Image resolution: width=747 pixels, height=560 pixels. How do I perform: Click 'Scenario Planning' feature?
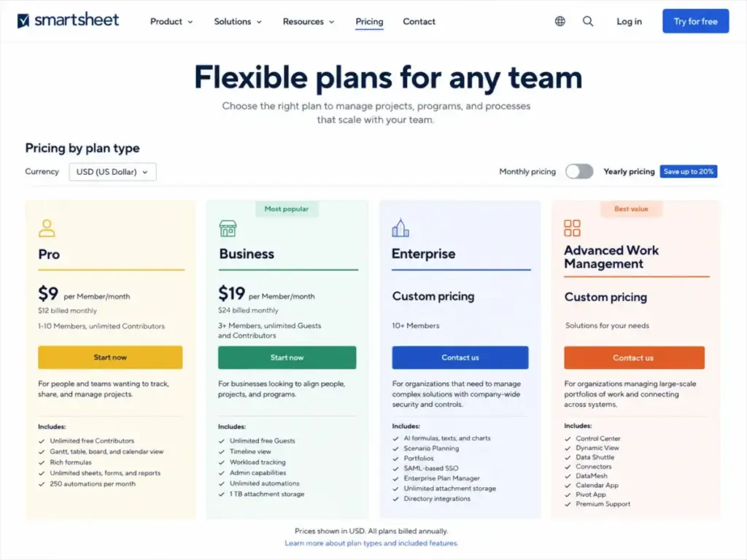[x=431, y=448]
